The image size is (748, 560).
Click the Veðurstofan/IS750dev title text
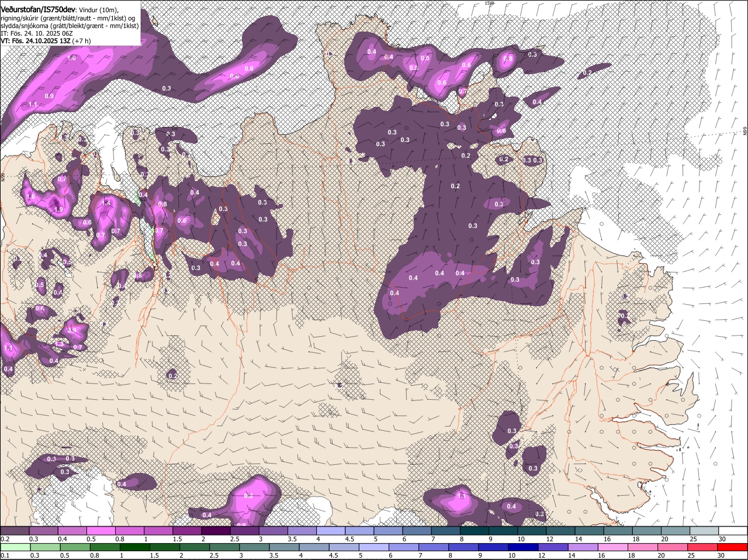[38, 9]
